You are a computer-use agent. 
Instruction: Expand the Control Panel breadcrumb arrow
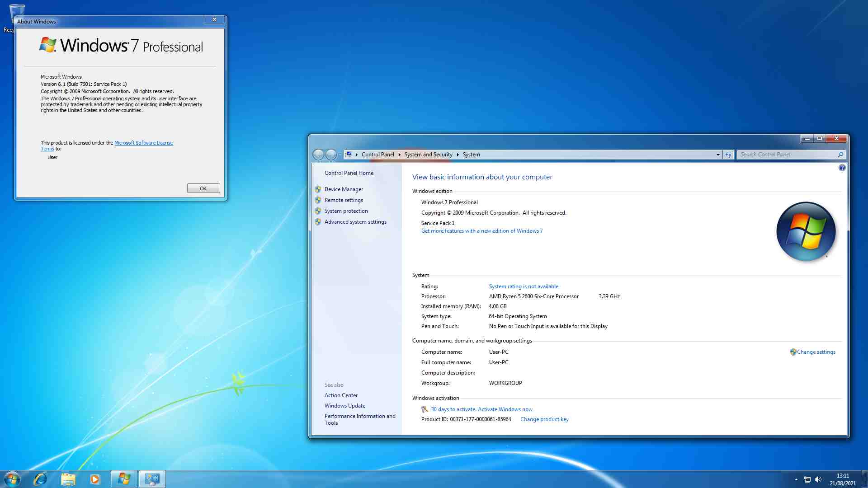click(x=399, y=155)
